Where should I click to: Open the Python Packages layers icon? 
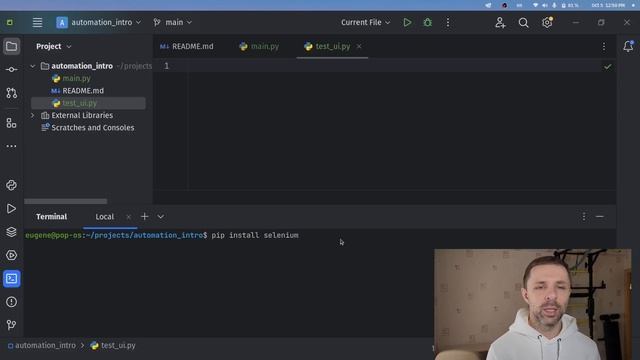(11, 232)
